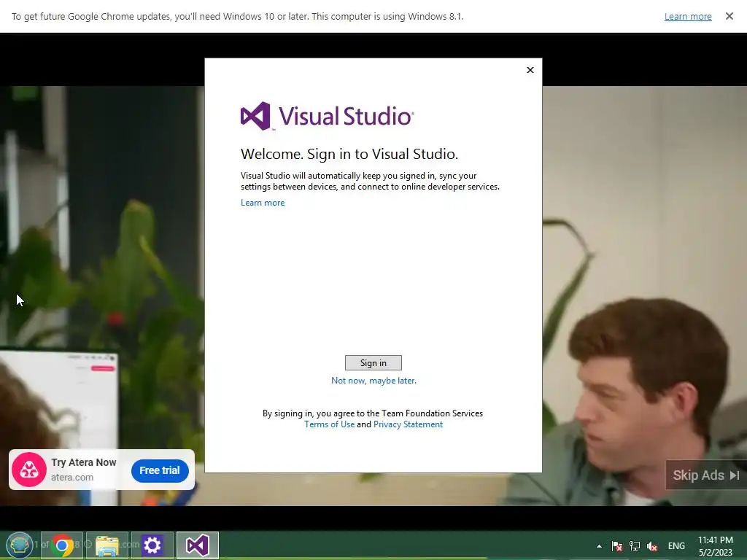Click the Try Atera Now ad title
The height and width of the screenshot is (560, 747).
click(x=84, y=462)
